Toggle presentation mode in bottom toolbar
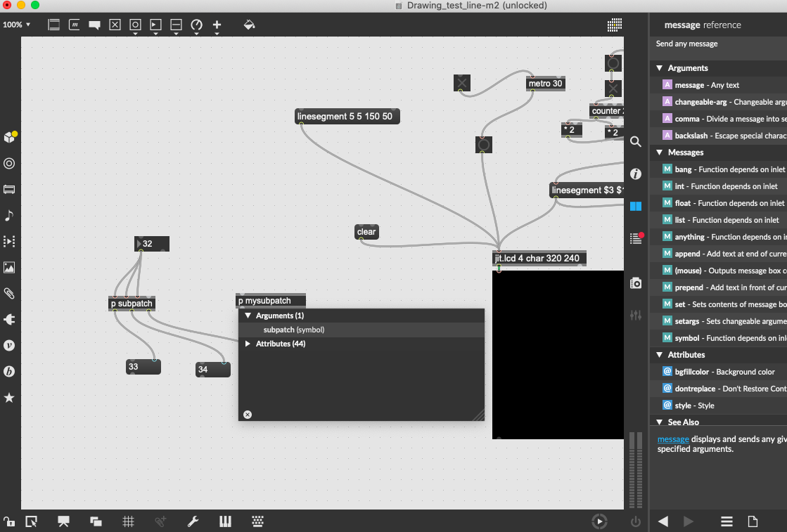Image resolution: width=787 pixels, height=532 pixels. tap(63, 521)
